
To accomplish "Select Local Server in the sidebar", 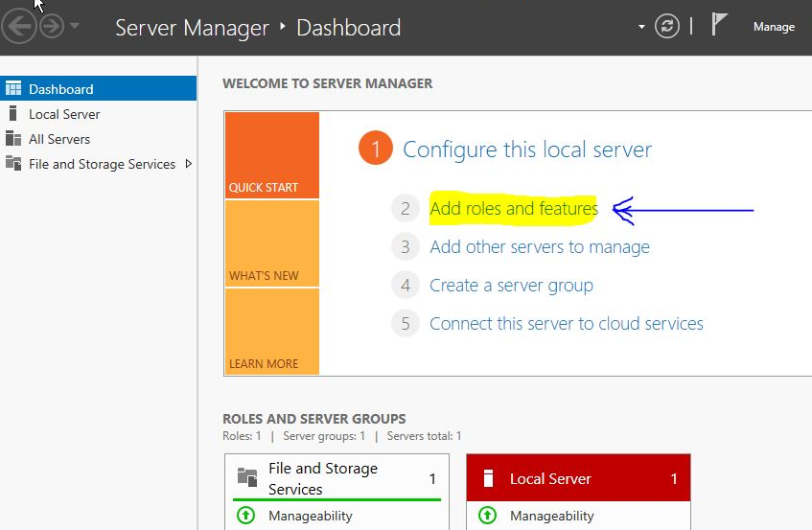I will click(x=99, y=114).
